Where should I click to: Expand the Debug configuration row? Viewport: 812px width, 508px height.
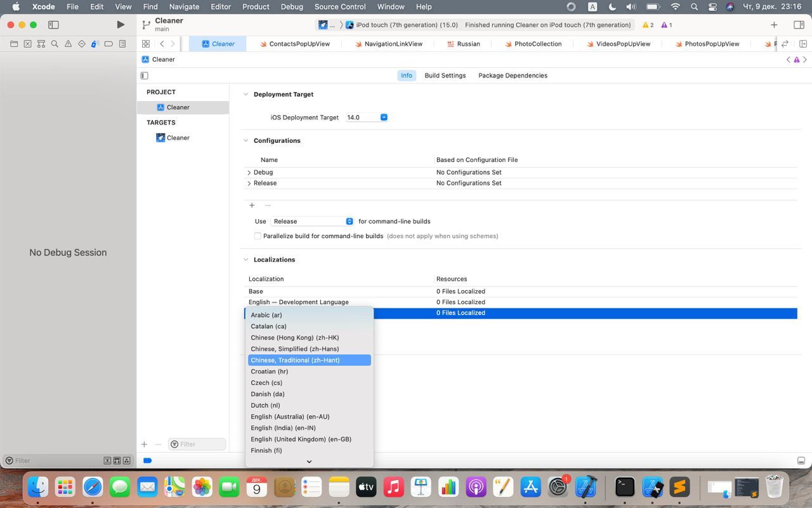(249, 173)
